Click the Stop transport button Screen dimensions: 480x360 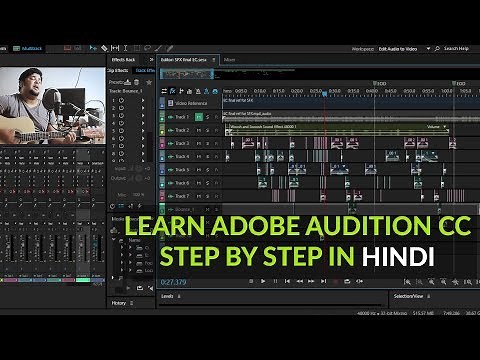point(251,281)
